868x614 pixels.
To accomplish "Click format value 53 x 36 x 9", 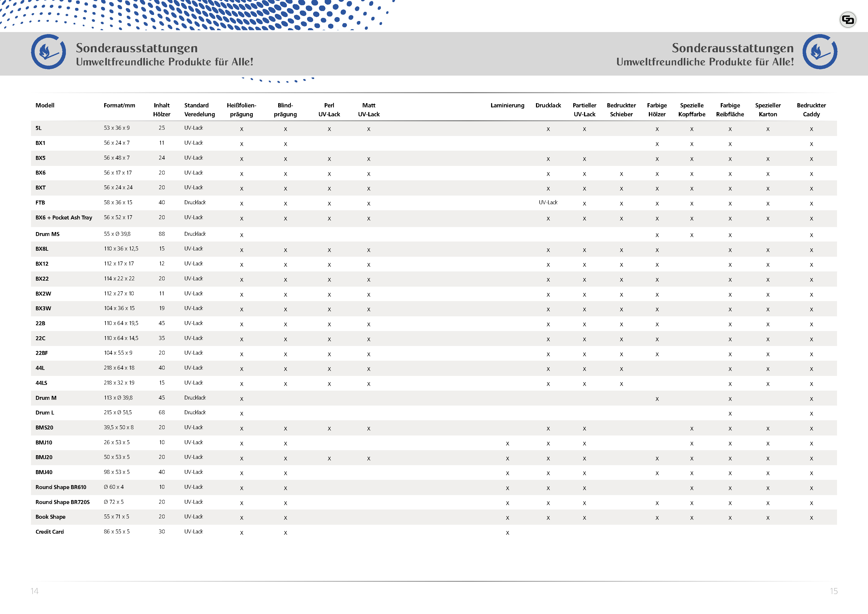I will 117,128.
